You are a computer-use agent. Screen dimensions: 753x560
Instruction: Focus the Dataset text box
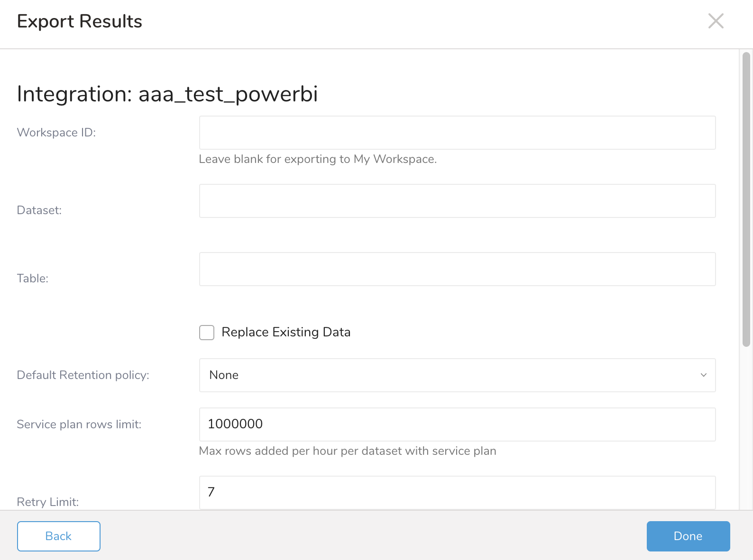[x=457, y=201]
